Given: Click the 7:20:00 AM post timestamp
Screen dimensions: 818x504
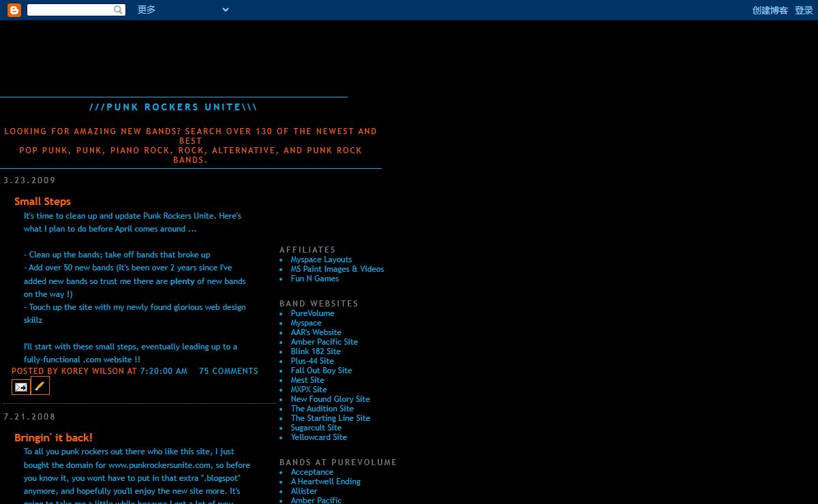Looking at the screenshot, I should (164, 371).
